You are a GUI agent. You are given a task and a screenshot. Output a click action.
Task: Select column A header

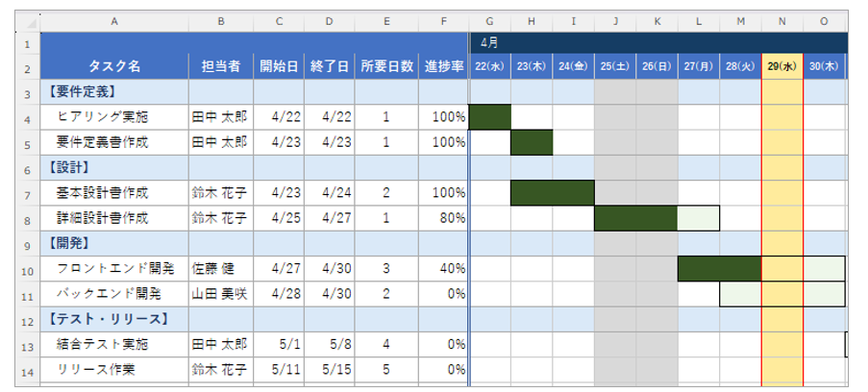pos(114,22)
